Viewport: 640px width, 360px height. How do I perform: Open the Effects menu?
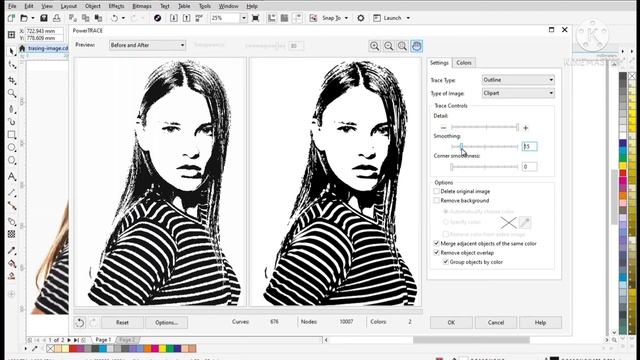116,6
